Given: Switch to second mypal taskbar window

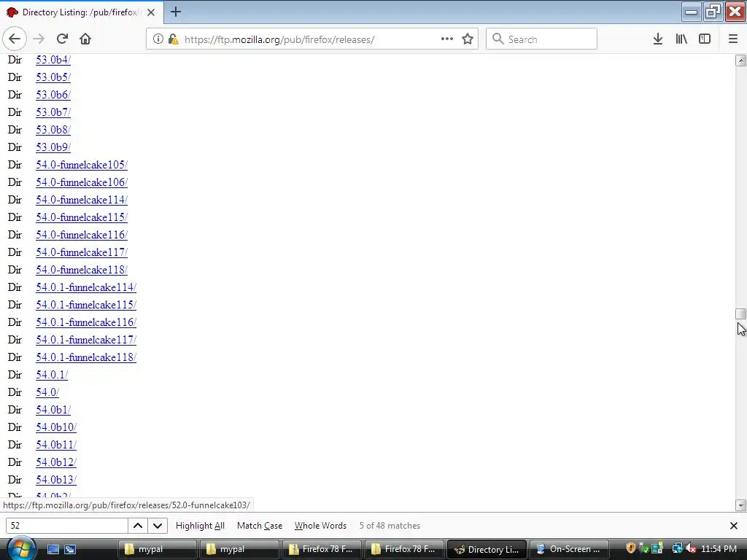Looking at the screenshot, I should point(239,549).
